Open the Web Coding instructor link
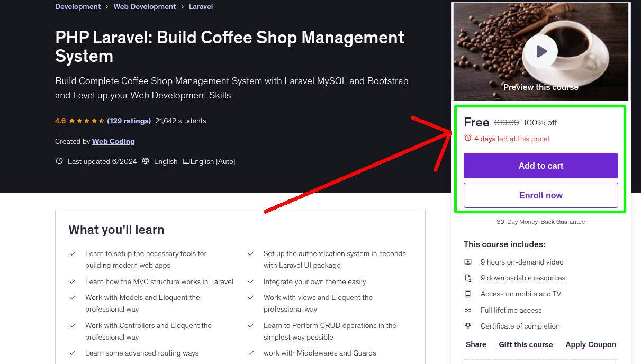This screenshot has height=364, width=641. click(x=113, y=141)
